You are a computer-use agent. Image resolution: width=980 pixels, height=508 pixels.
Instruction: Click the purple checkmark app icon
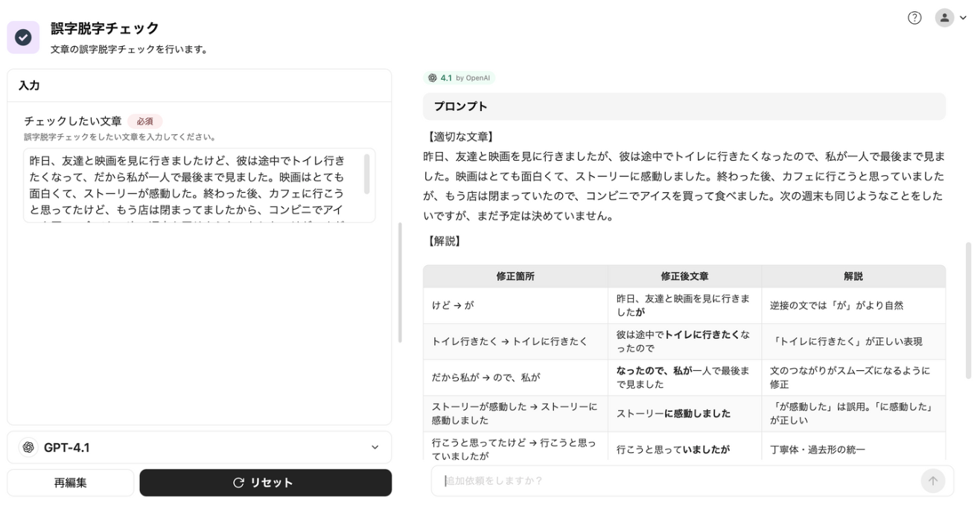(x=23, y=37)
